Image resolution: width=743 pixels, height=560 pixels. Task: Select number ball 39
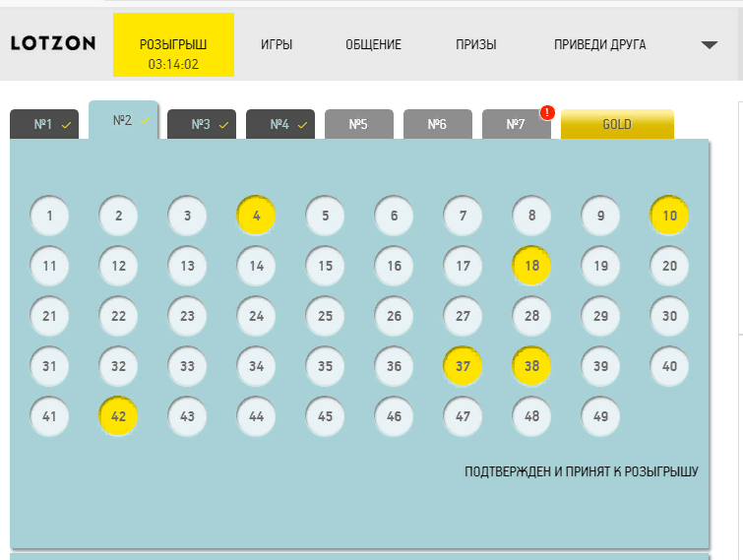coord(600,366)
